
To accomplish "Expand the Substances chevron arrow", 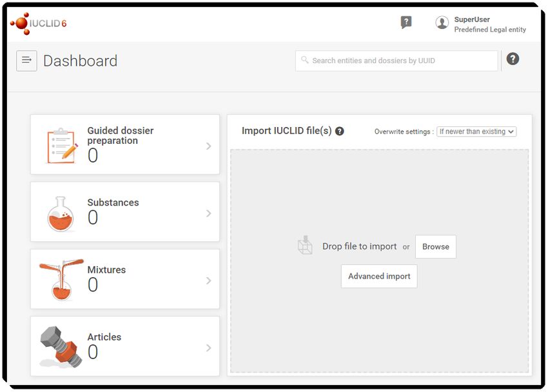I will point(209,213).
